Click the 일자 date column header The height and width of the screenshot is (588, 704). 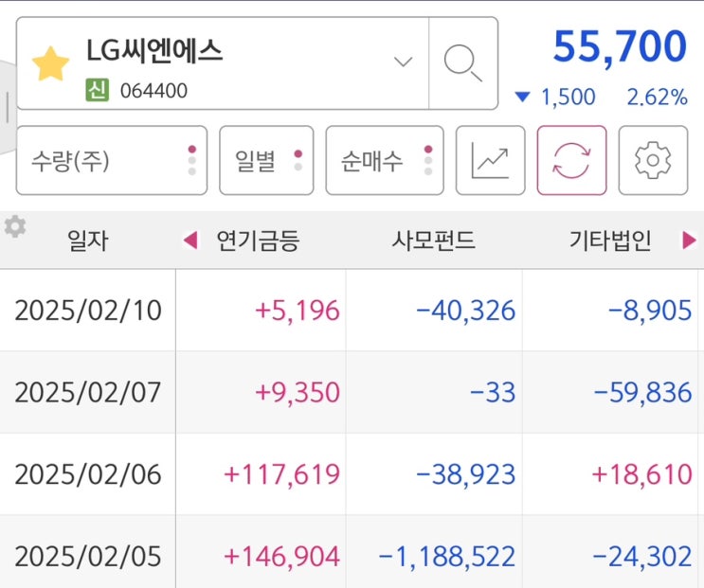pyautogui.click(x=87, y=241)
